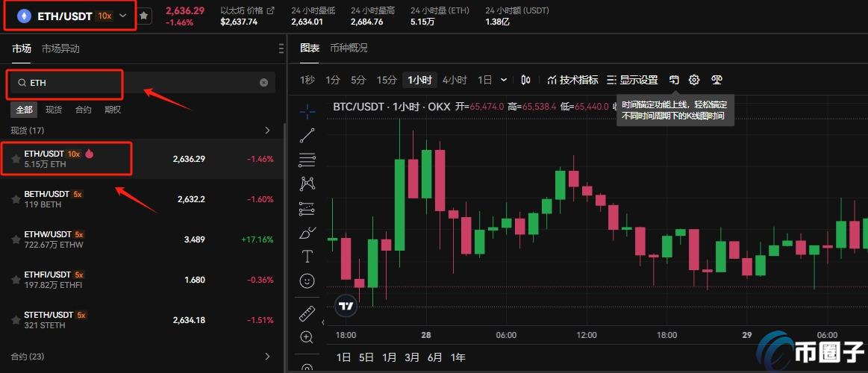Click the time anchor icon
868x373 pixels.
pyautogui.click(x=674, y=80)
